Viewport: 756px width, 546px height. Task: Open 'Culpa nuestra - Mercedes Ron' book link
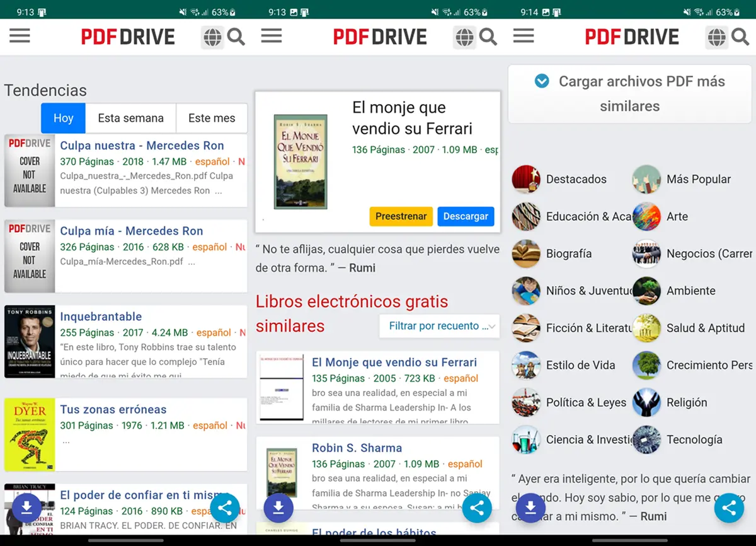[x=142, y=146]
